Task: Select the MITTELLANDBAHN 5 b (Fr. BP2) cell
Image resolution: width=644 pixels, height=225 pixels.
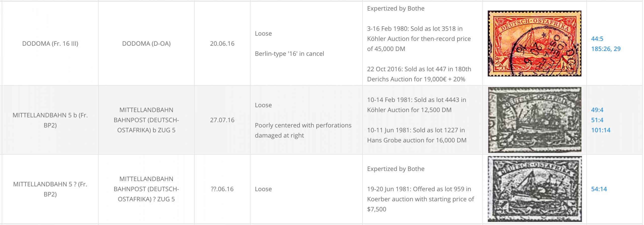Action: pos(50,120)
